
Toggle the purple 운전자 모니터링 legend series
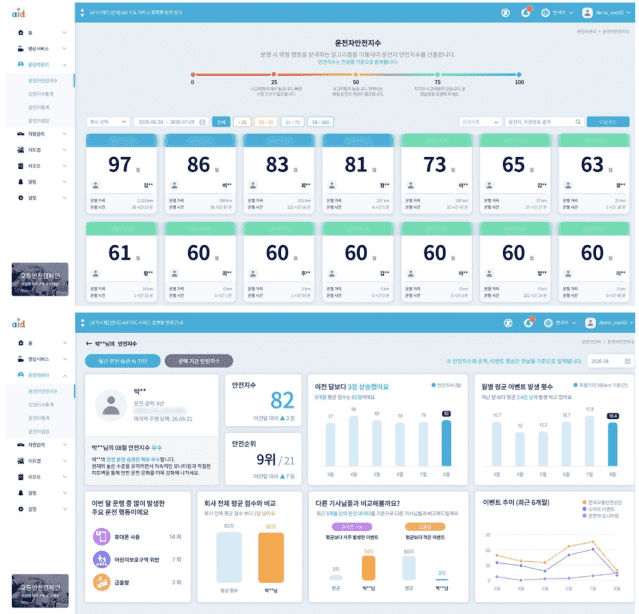pyautogui.click(x=601, y=515)
